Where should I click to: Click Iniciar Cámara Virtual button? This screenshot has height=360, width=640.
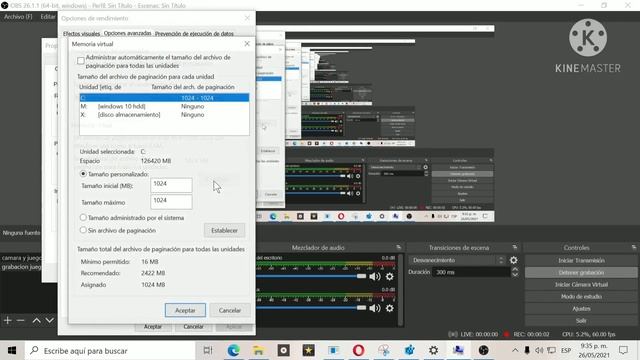[581, 284]
